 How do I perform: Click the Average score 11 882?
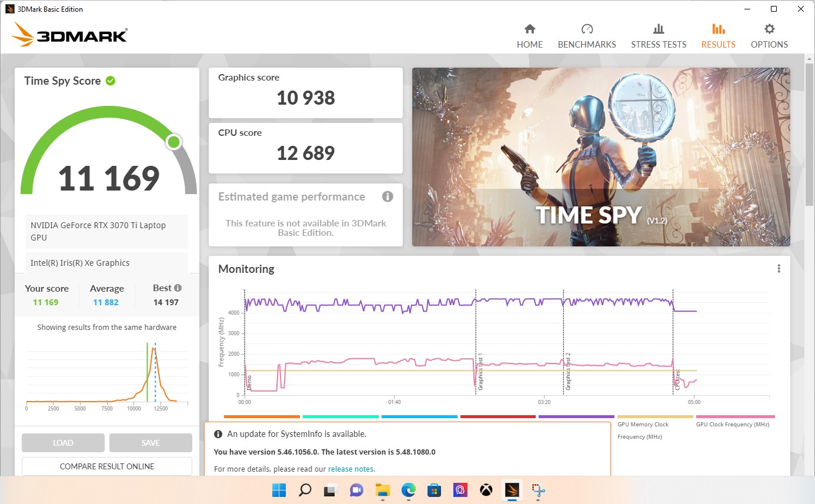[x=106, y=302]
